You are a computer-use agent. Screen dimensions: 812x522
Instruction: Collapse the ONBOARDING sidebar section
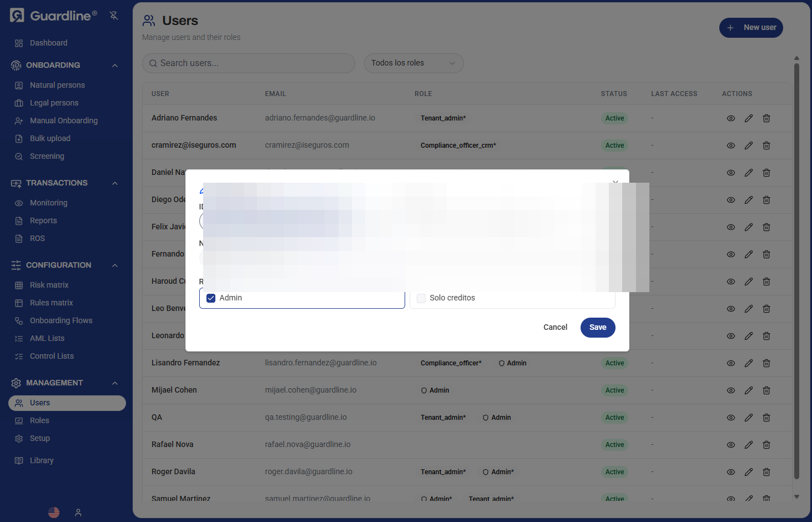pos(114,65)
